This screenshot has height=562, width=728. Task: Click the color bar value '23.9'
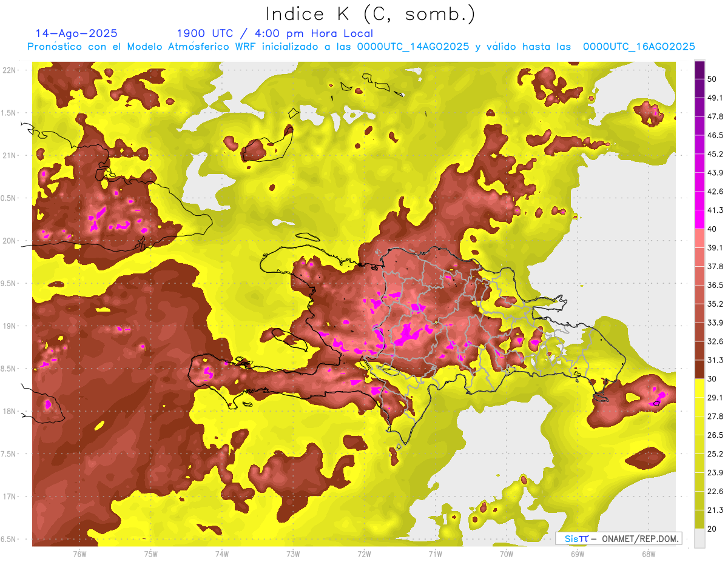click(715, 473)
